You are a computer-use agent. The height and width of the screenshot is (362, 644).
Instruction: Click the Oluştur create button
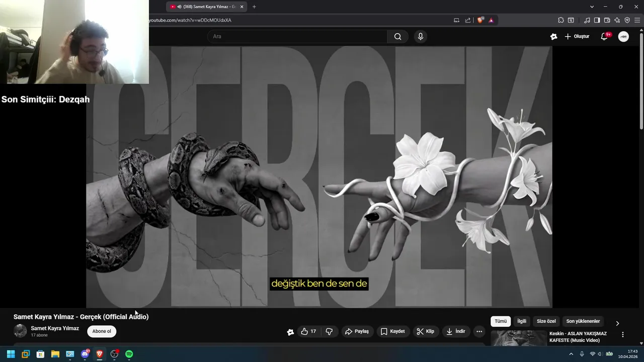pyautogui.click(x=577, y=36)
